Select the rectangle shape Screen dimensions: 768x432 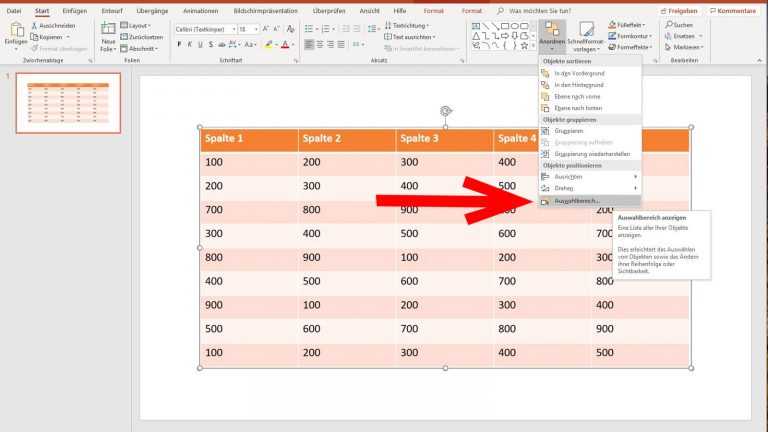(x=505, y=26)
